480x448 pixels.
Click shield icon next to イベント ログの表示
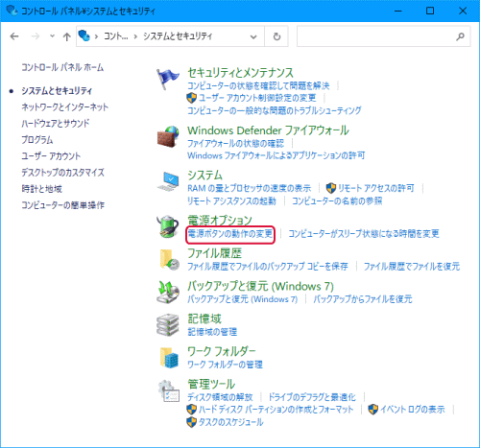(373, 410)
